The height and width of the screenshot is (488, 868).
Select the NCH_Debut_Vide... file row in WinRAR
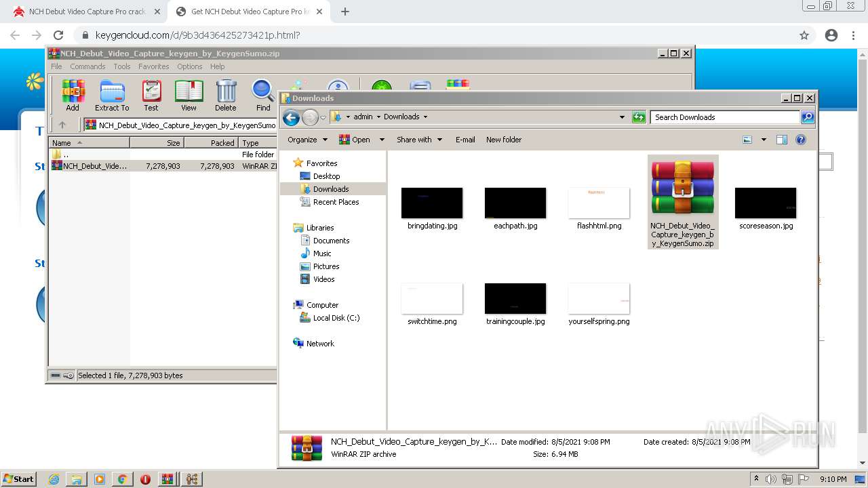tap(163, 165)
